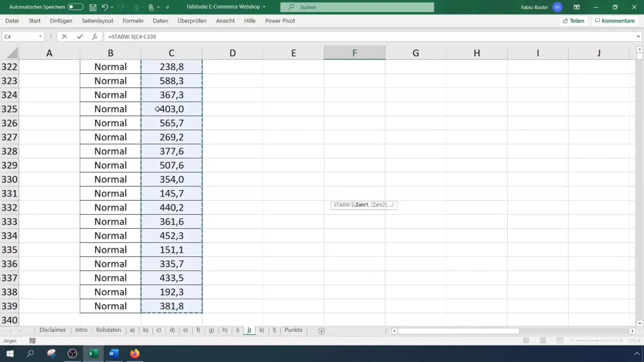644x362 pixels.
Task: Click the Select All corner triangle
Action: tap(12, 53)
